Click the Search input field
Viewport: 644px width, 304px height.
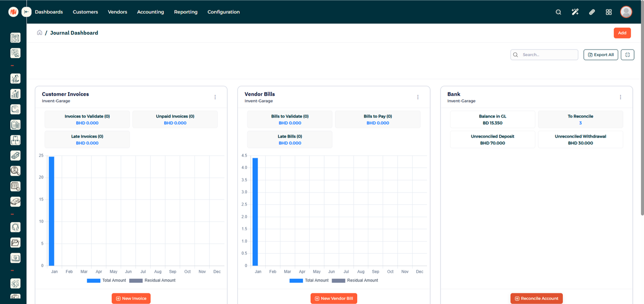[x=548, y=55]
